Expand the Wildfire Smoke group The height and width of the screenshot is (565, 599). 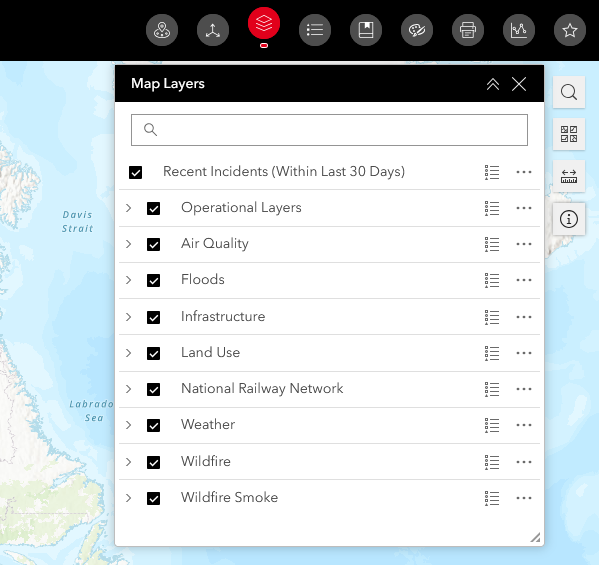click(x=128, y=498)
